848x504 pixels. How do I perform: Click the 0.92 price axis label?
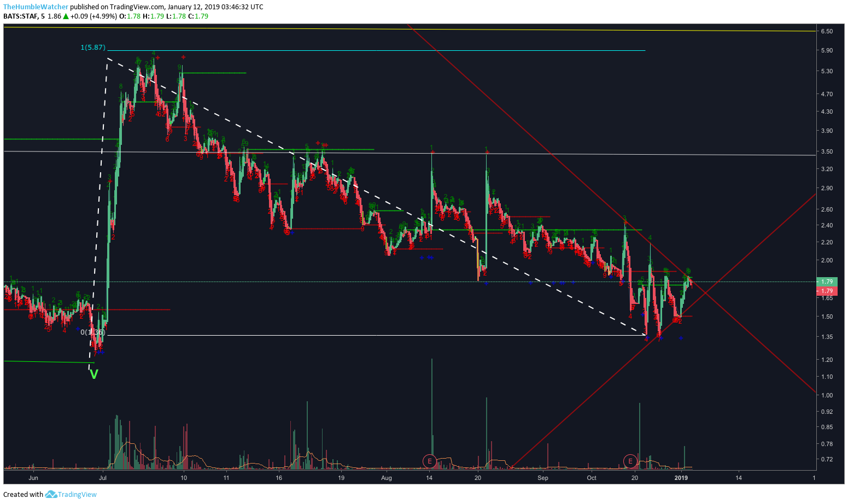[827, 412]
